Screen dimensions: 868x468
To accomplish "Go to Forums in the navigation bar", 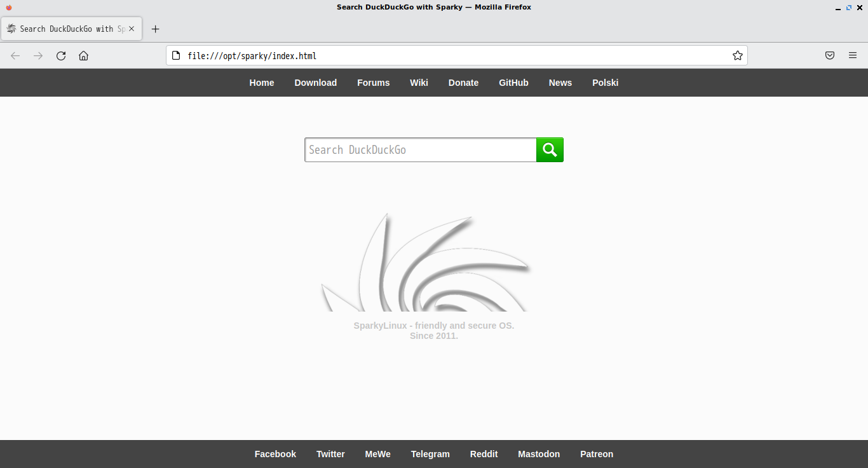I will pos(374,83).
